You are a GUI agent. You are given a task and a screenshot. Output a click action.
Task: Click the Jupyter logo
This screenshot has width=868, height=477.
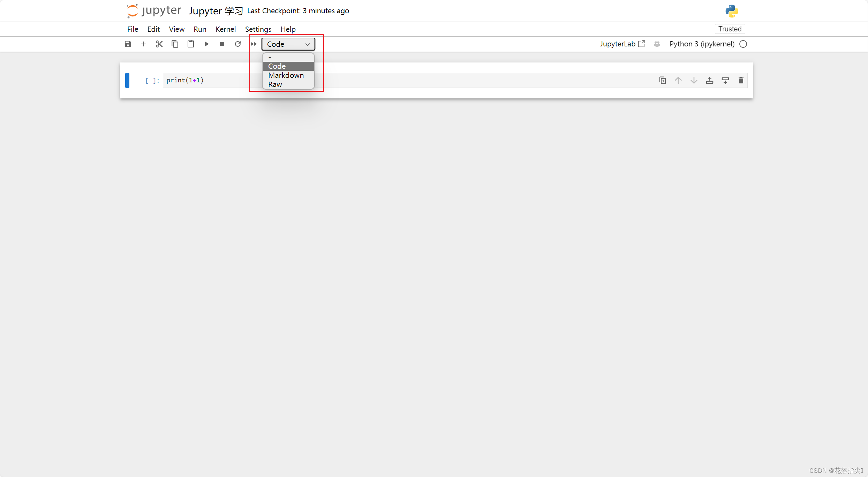pyautogui.click(x=154, y=11)
